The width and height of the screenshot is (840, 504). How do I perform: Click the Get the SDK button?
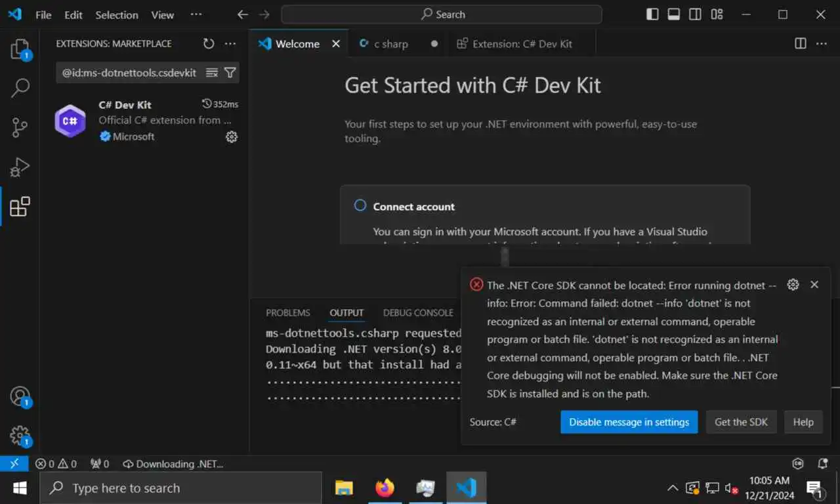[741, 422]
